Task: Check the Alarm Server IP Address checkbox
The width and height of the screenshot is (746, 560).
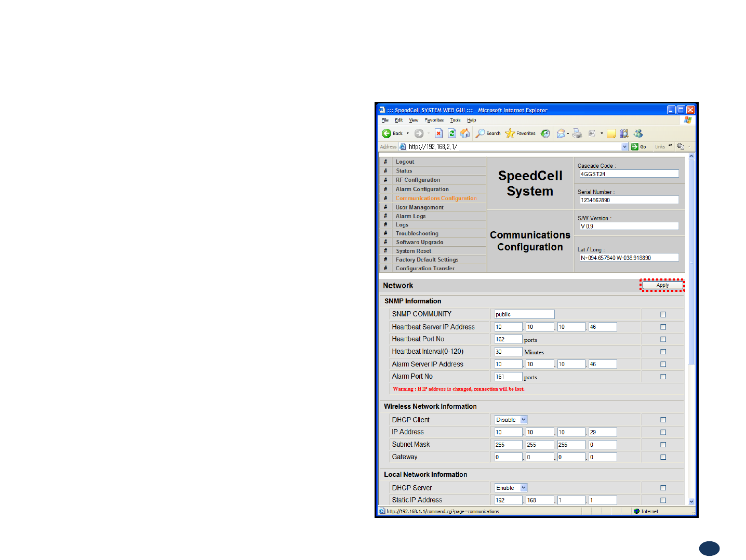Action: (663, 364)
